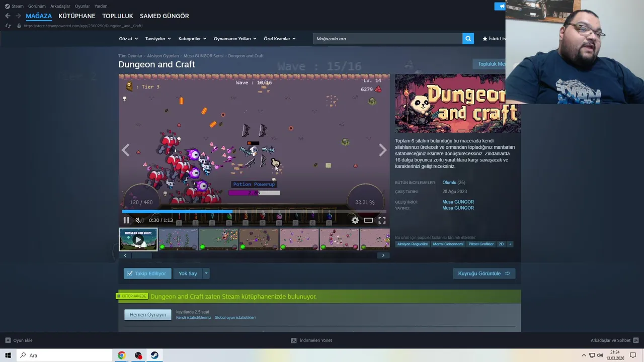The width and height of the screenshot is (644, 362).
Task: Switch the trailer to theater mode
Action: tap(369, 220)
